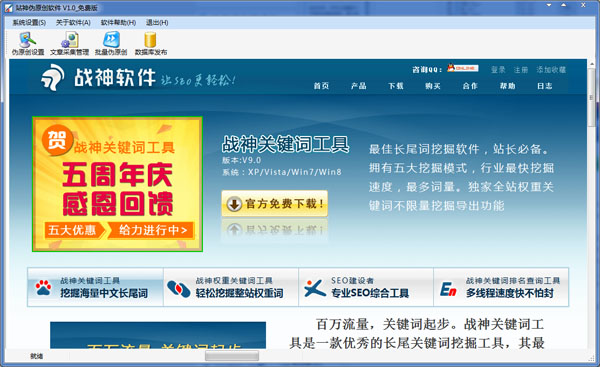Open the 软件帮助(H) menu
Image resolution: width=600 pixels, height=367 pixels.
[118, 23]
